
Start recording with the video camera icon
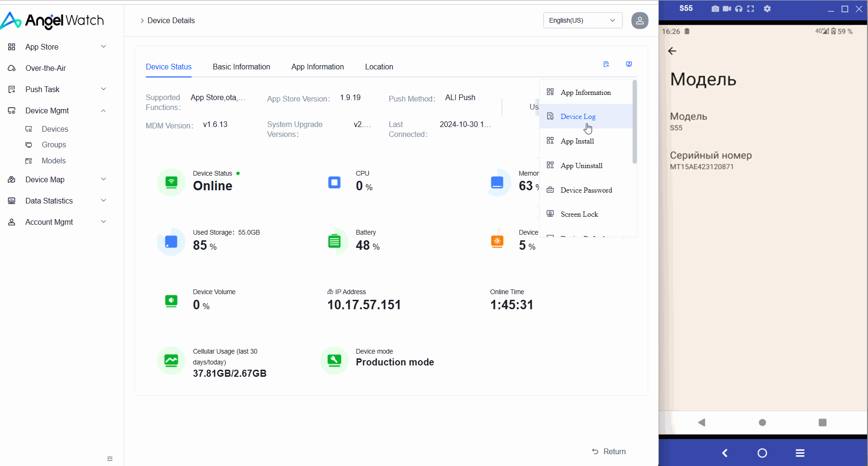click(727, 9)
